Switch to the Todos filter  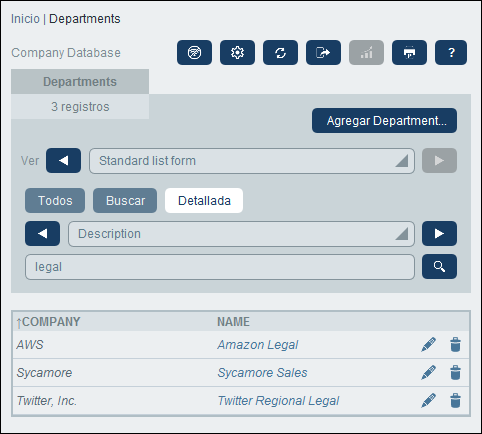55,201
